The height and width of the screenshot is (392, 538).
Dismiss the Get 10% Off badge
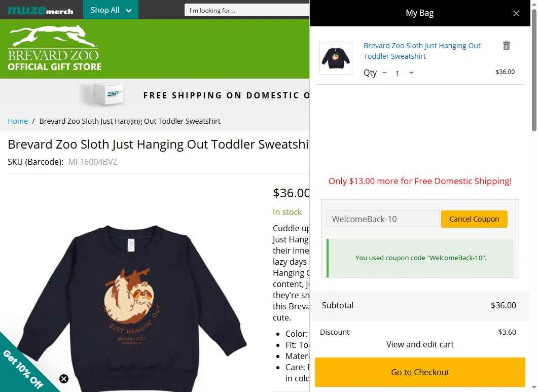tap(64, 379)
